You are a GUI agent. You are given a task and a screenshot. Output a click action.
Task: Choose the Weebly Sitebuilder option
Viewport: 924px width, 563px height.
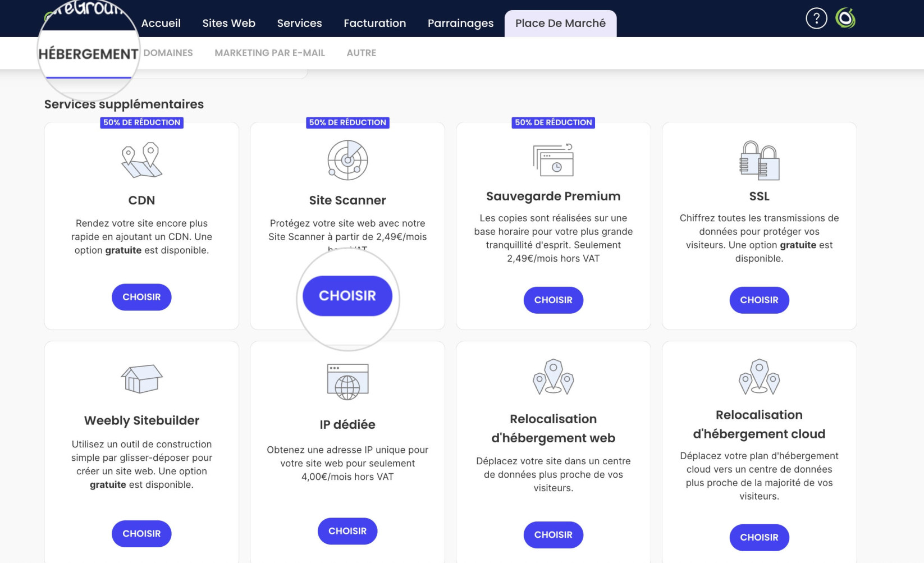click(x=141, y=534)
